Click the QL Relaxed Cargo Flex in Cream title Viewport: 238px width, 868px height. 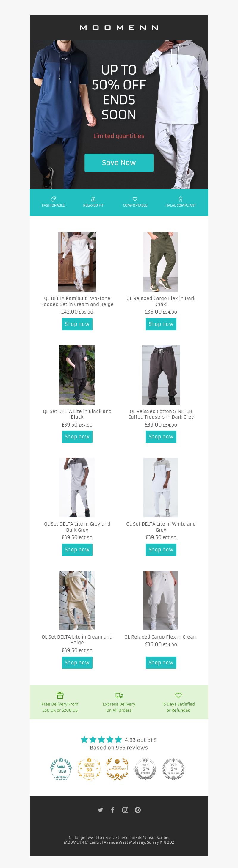point(161,637)
